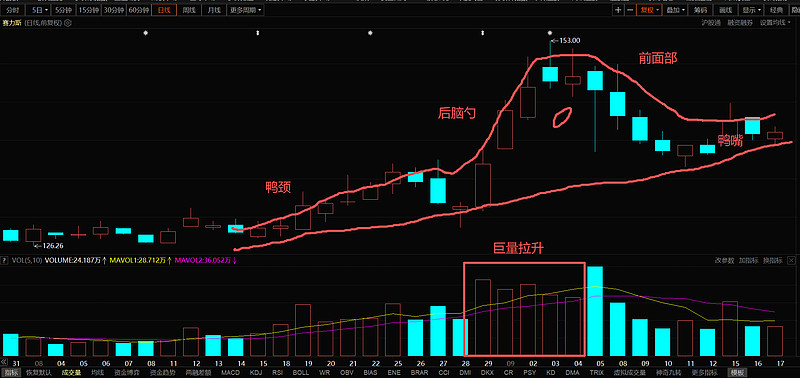Screen dimensions: 800x378
Task: Select the 资金博弈 indicator
Action: click(x=126, y=373)
